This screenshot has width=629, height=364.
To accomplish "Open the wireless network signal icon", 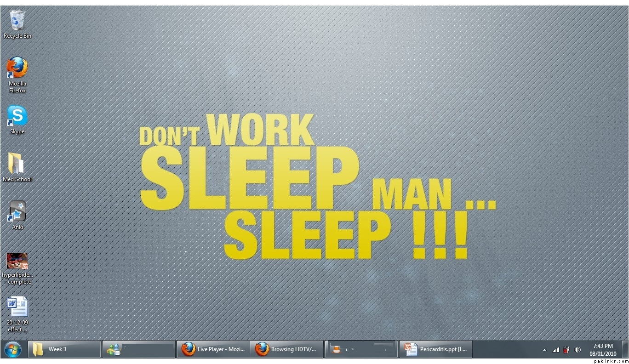I will click(556, 350).
